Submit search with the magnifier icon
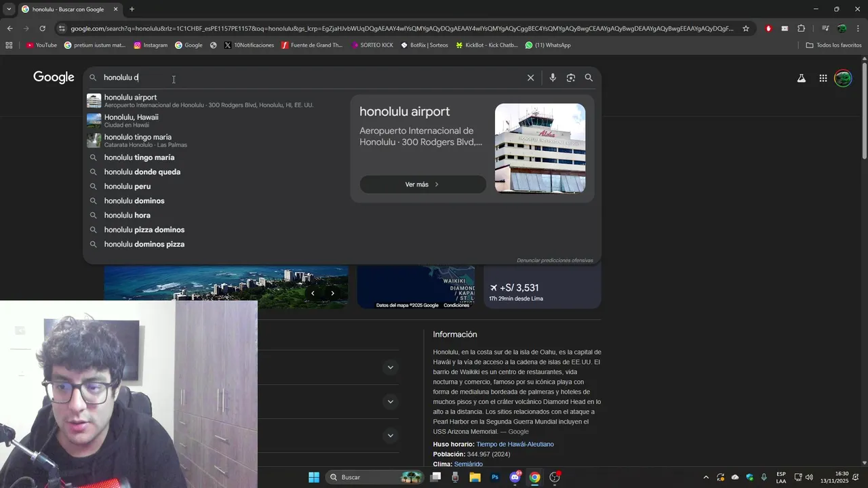The width and height of the screenshot is (868, 488). (x=589, y=78)
